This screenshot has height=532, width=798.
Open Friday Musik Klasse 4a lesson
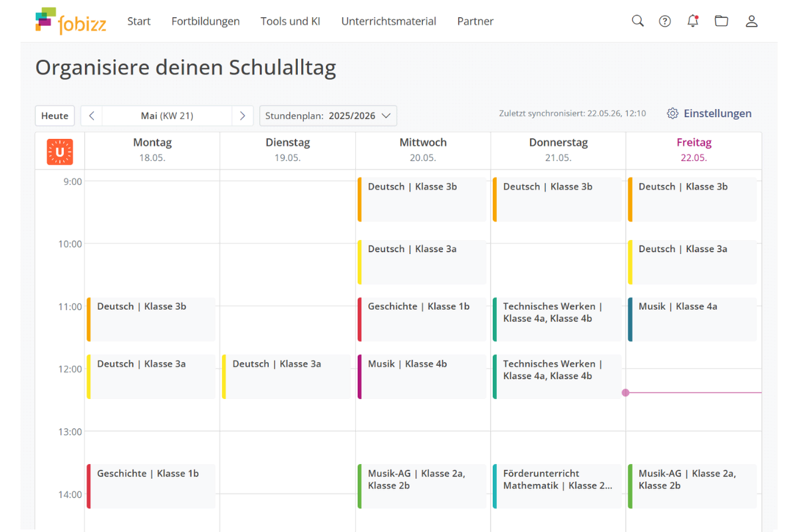pos(692,319)
